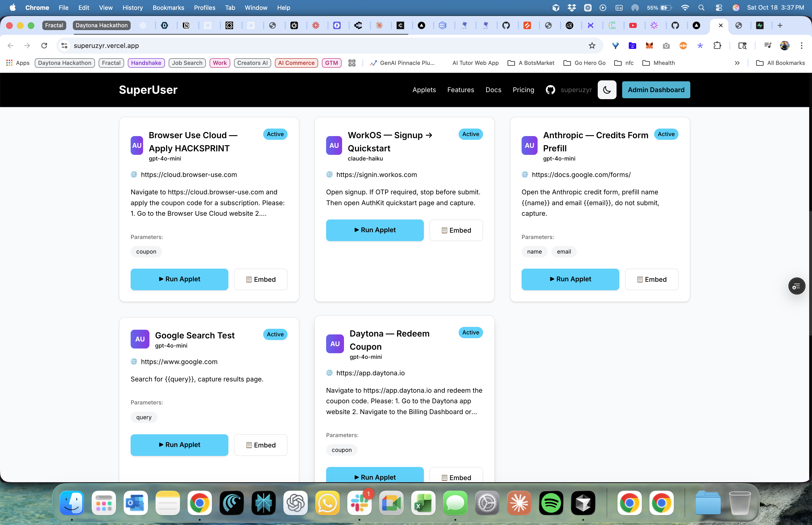Toggle dark mode moon button
The width and height of the screenshot is (812, 525).
pyautogui.click(x=606, y=90)
